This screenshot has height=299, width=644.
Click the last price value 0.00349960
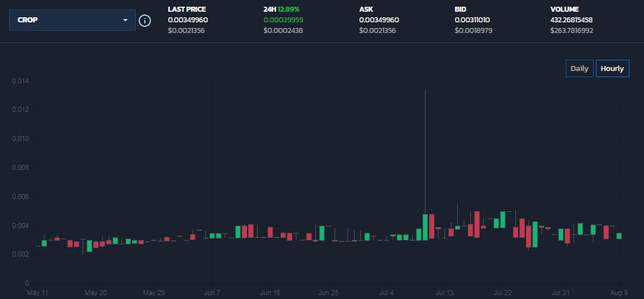pyautogui.click(x=188, y=20)
